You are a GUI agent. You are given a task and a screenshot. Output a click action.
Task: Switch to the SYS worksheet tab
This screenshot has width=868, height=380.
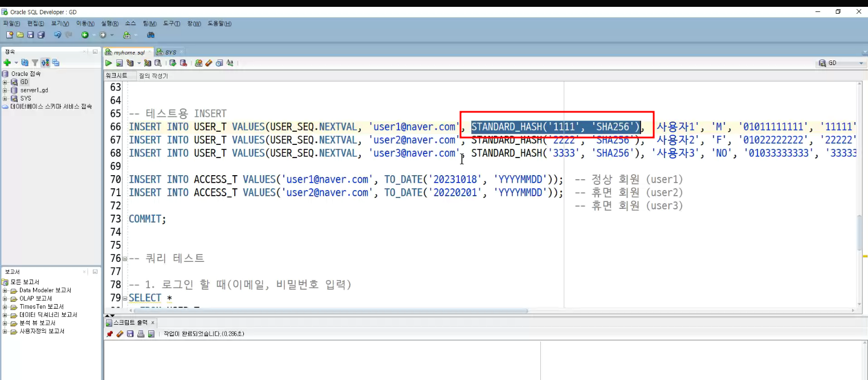170,52
